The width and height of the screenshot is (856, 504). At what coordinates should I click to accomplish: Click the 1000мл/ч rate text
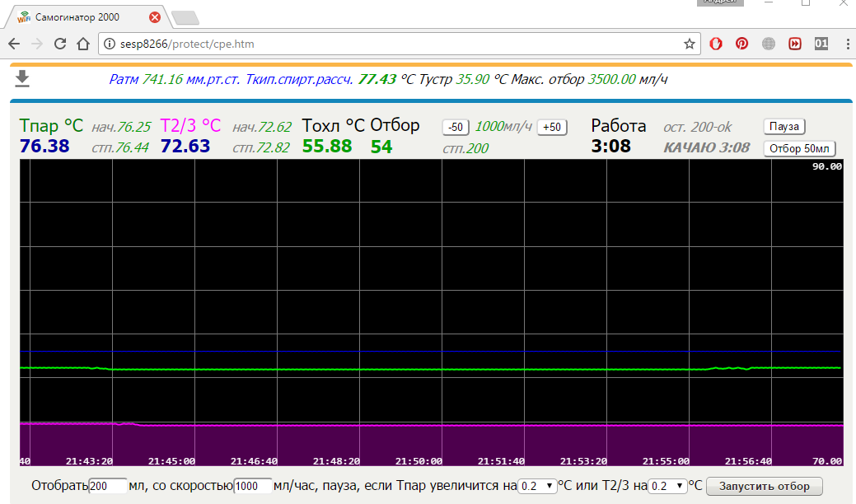[x=503, y=127]
